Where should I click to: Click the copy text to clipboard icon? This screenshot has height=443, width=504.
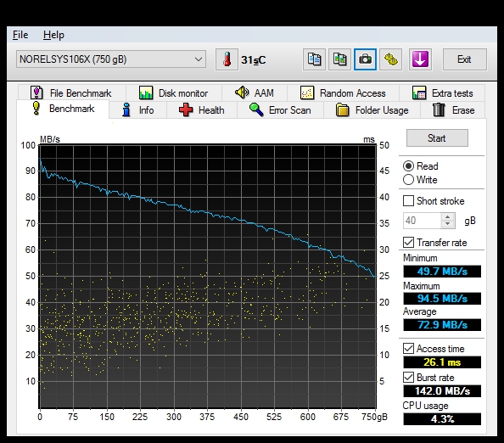tap(314, 59)
